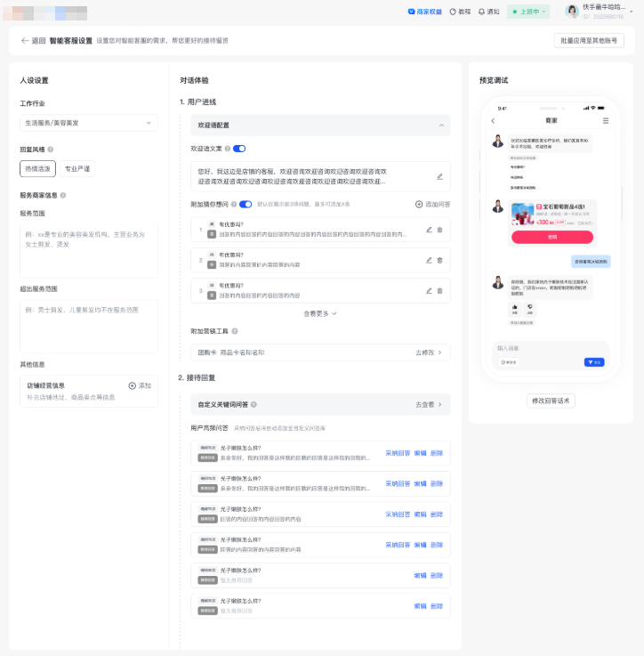This screenshot has width=644, height=656.
Task: Select the 热情活泼 reply style
Action: (37, 168)
